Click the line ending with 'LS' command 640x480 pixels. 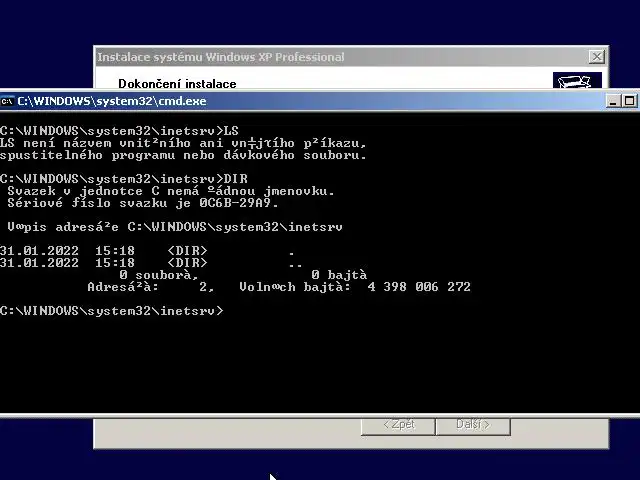pos(119,131)
